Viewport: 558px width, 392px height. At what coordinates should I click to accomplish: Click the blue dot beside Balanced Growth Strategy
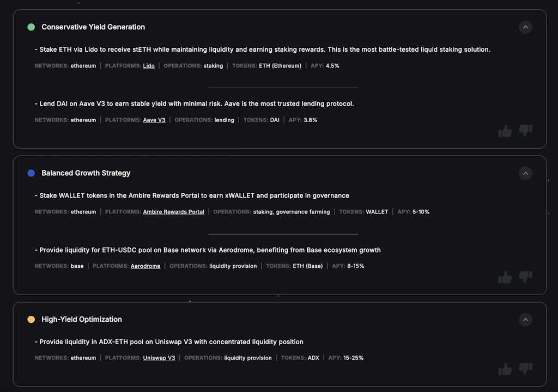pos(31,173)
